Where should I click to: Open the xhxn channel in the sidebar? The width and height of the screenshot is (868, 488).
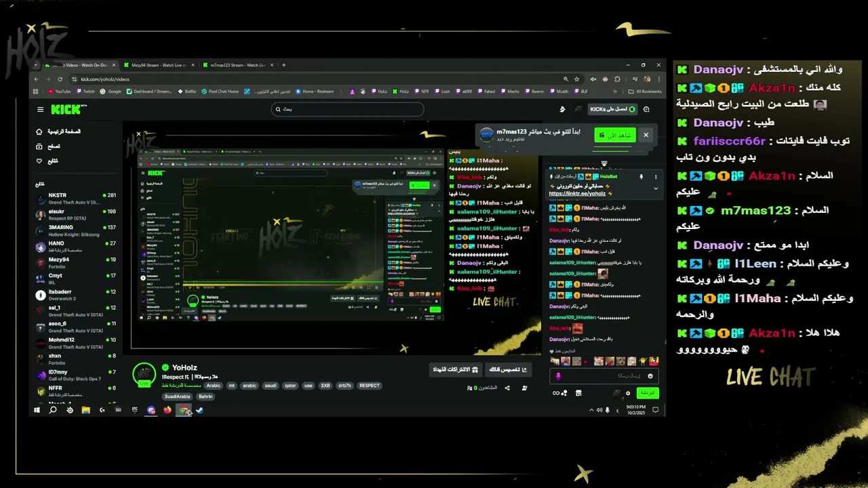(76, 359)
